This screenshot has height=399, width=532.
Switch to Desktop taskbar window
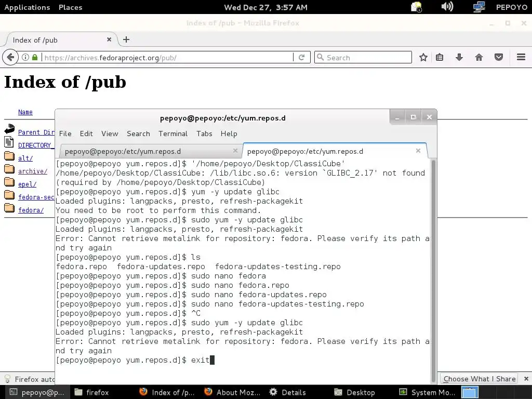pyautogui.click(x=354, y=392)
